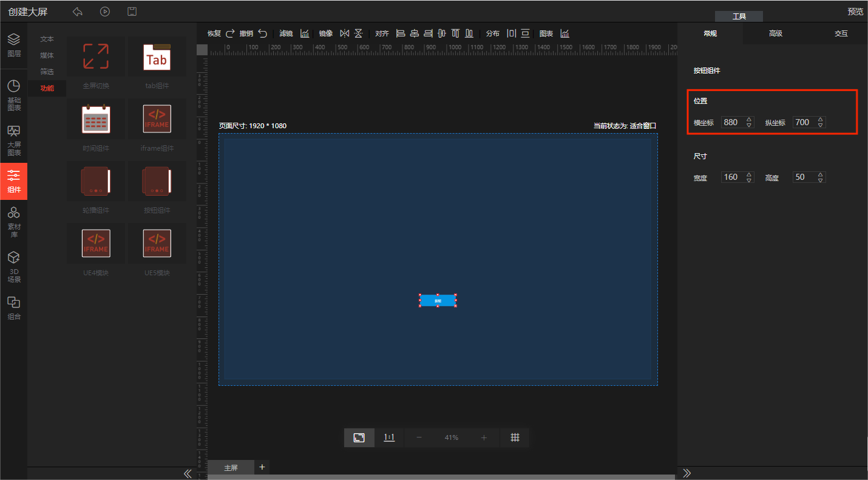The image size is (868, 480).
Task: Open the 媒体 category in the component list
Action: click(47, 55)
